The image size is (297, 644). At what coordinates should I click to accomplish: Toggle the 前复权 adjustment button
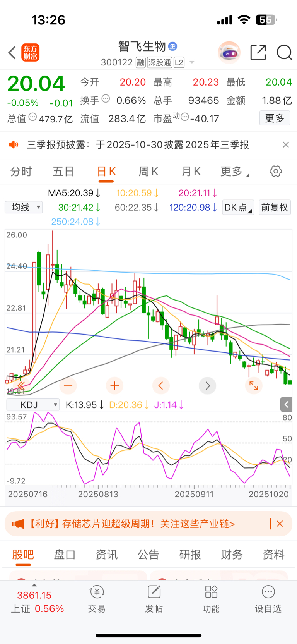(275, 207)
